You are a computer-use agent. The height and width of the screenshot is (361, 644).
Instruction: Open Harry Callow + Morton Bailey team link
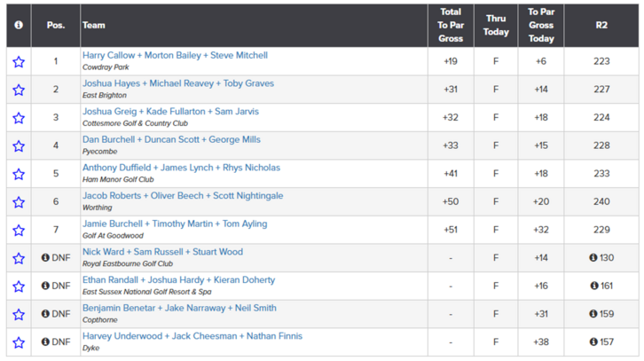[175, 56]
